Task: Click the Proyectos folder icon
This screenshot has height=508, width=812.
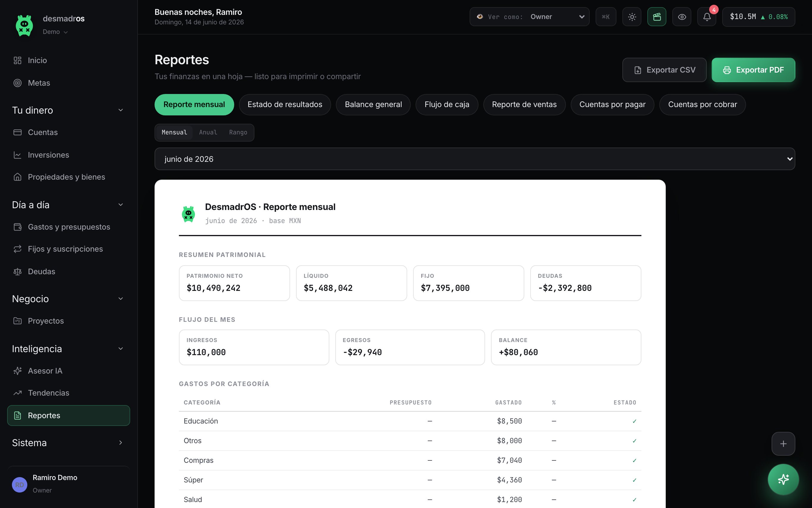Action: point(18,321)
